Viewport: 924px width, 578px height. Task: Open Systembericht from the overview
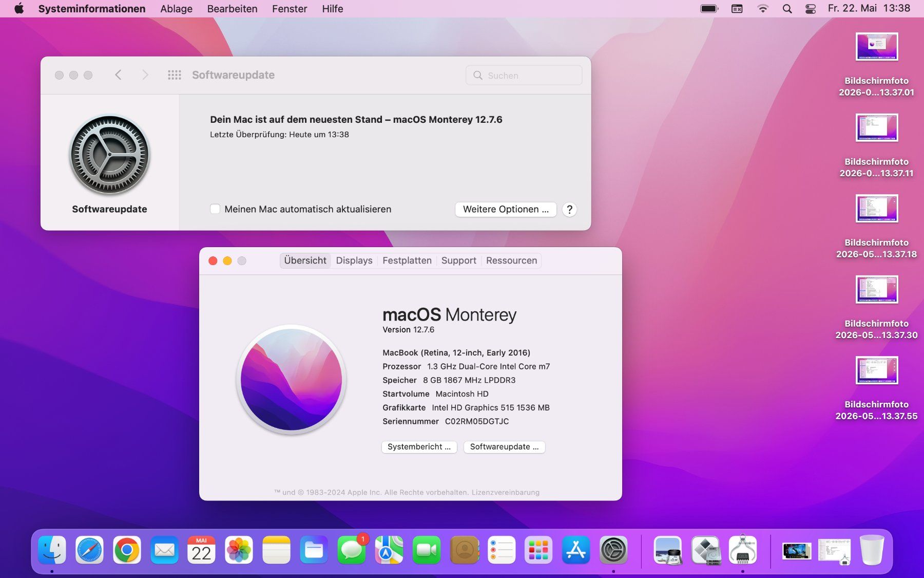click(x=419, y=447)
